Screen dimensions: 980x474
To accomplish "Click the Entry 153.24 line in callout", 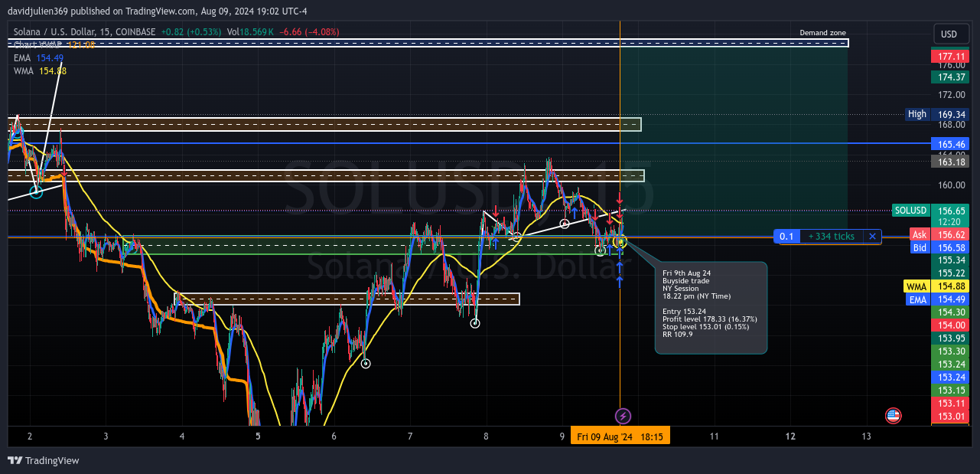I will (x=683, y=312).
